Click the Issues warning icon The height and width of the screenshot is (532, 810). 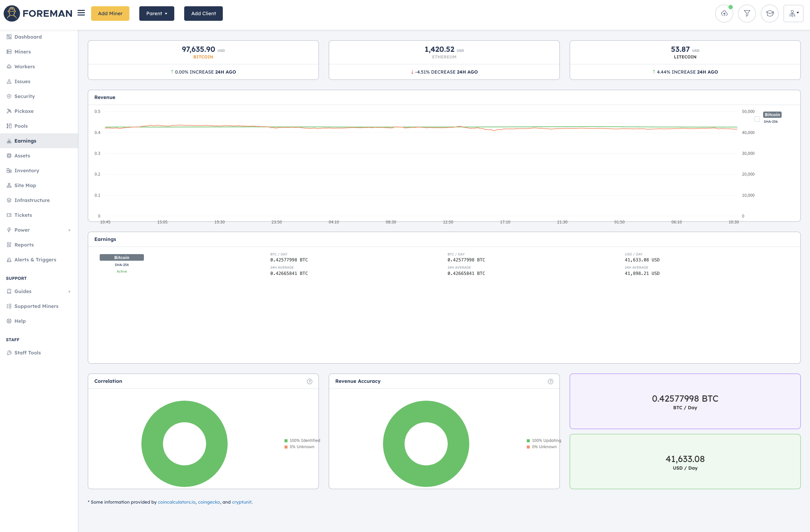[x=9, y=81]
